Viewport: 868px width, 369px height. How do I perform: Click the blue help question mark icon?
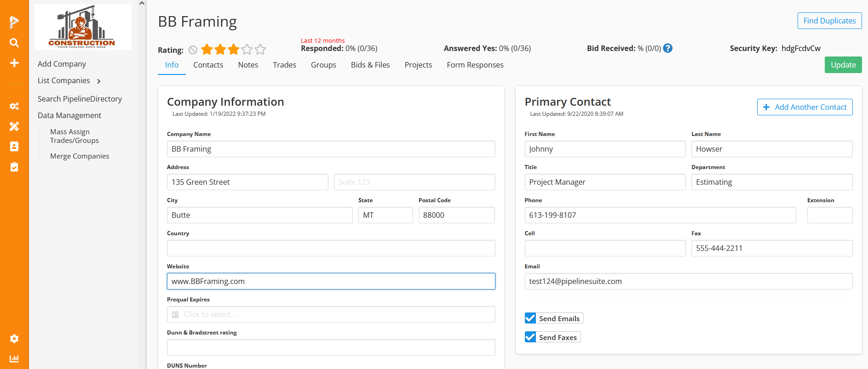tap(668, 48)
